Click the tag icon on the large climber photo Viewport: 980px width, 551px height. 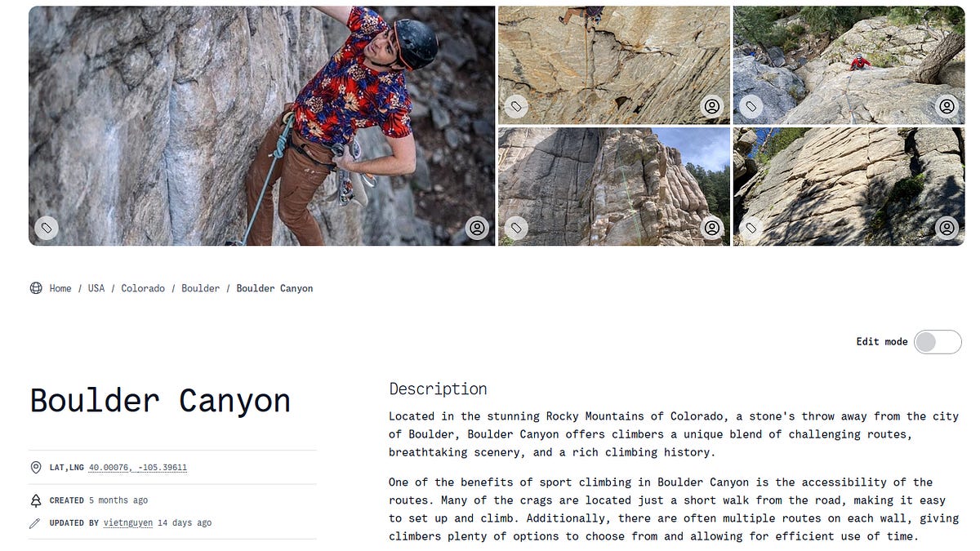pos(47,229)
